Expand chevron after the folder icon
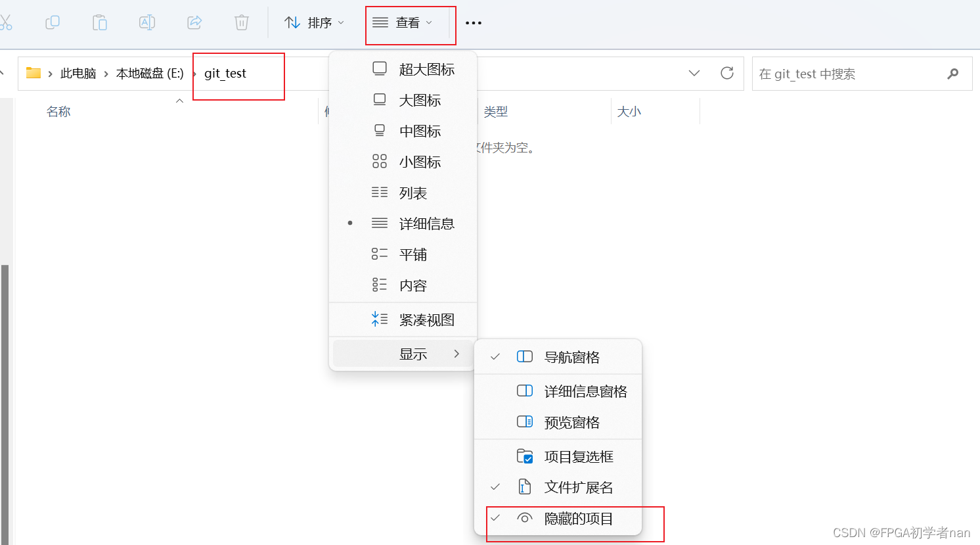This screenshot has height=545, width=980. click(50, 74)
